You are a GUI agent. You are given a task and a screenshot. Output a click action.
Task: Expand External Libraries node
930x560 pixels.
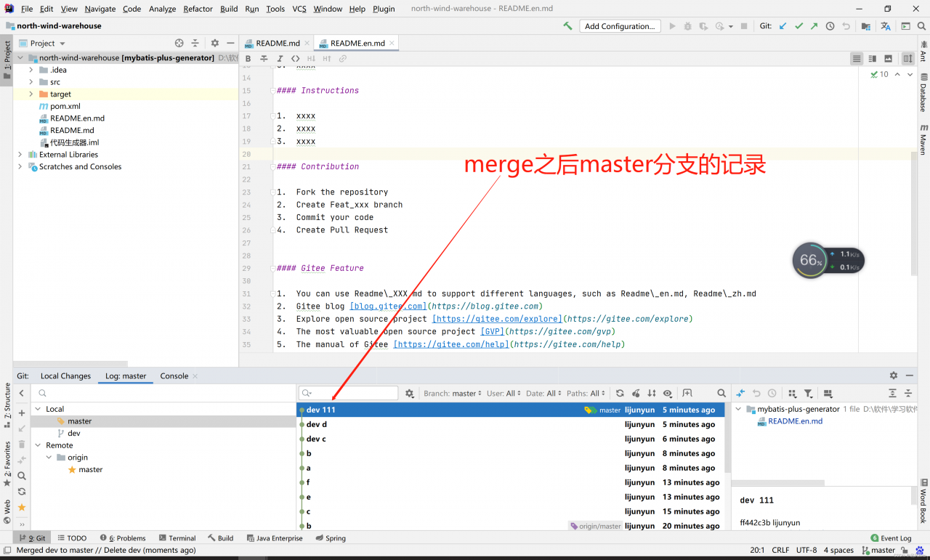click(20, 155)
